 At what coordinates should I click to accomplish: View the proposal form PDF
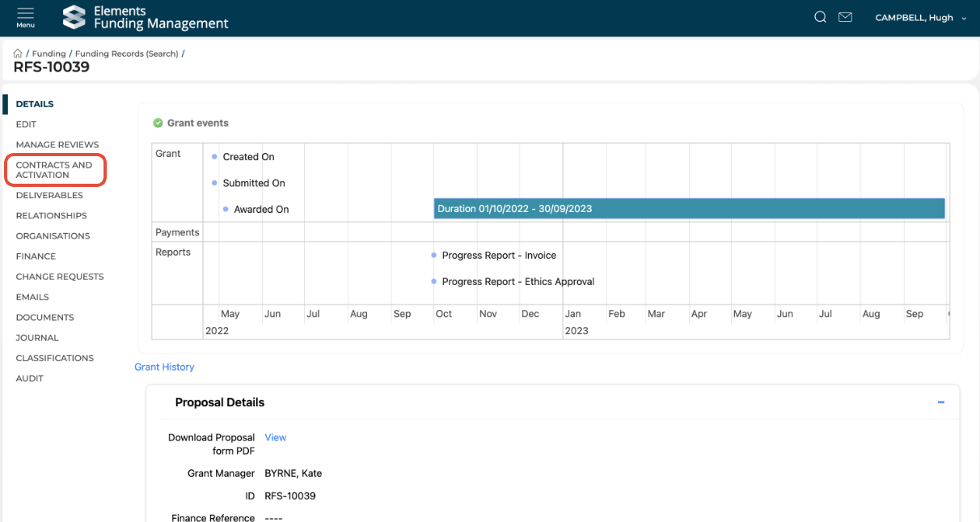pos(275,437)
